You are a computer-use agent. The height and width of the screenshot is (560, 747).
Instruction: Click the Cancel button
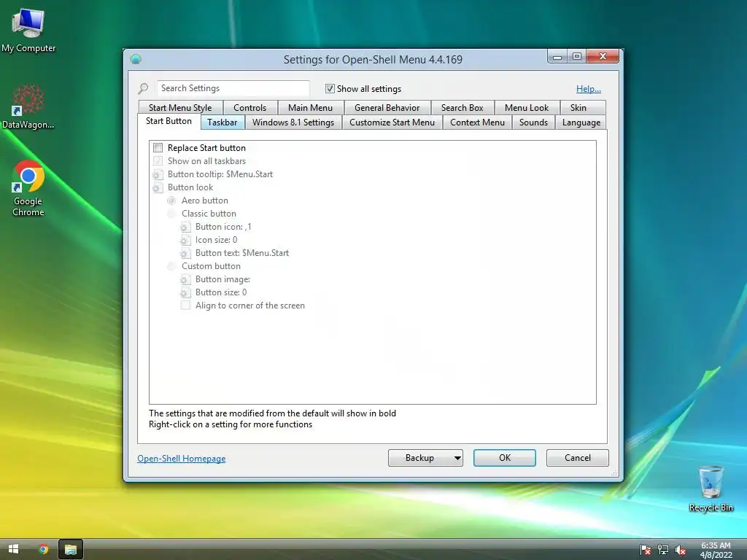578,458
